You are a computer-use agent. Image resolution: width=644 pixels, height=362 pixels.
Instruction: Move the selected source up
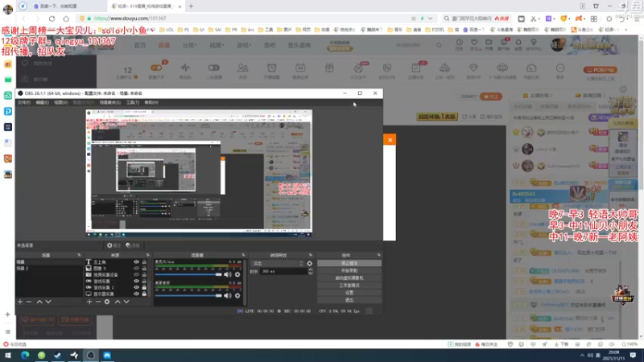pos(118,302)
